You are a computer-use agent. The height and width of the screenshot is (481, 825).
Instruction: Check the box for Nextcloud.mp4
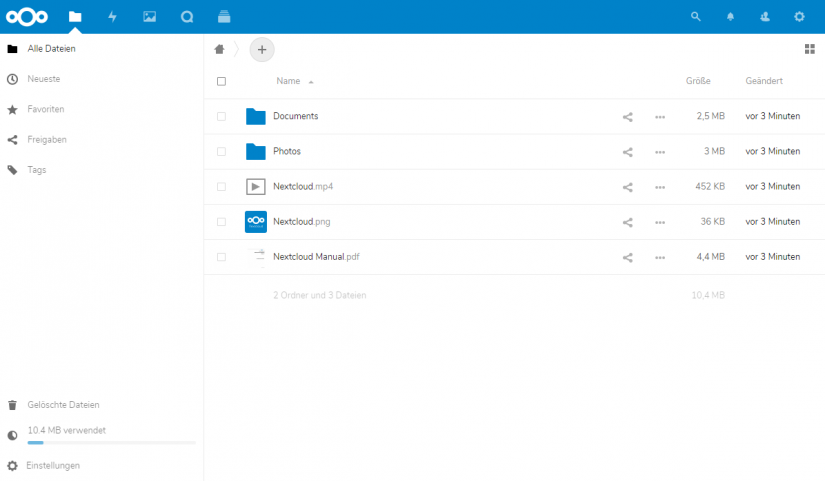(x=221, y=187)
